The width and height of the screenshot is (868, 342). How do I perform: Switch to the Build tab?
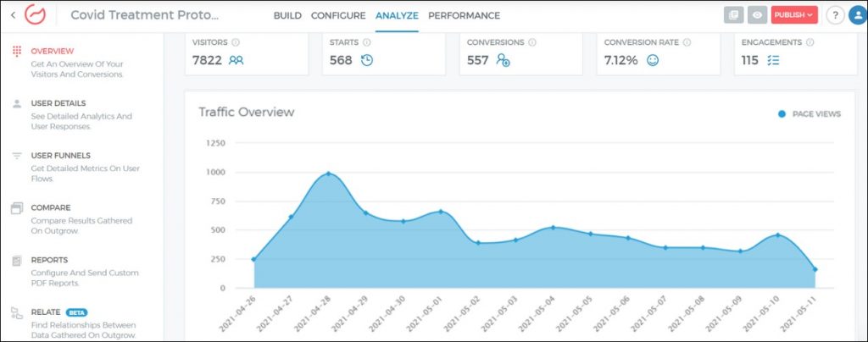(x=287, y=15)
